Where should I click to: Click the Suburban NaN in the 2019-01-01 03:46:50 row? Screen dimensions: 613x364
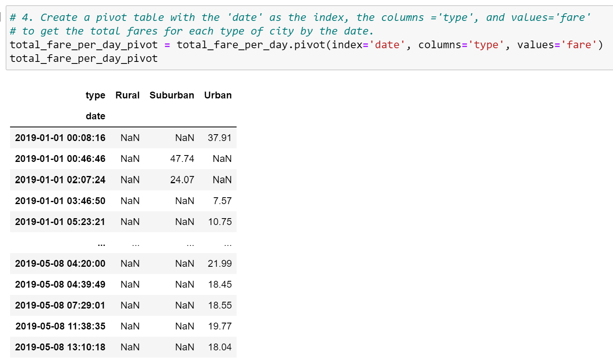point(185,201)
